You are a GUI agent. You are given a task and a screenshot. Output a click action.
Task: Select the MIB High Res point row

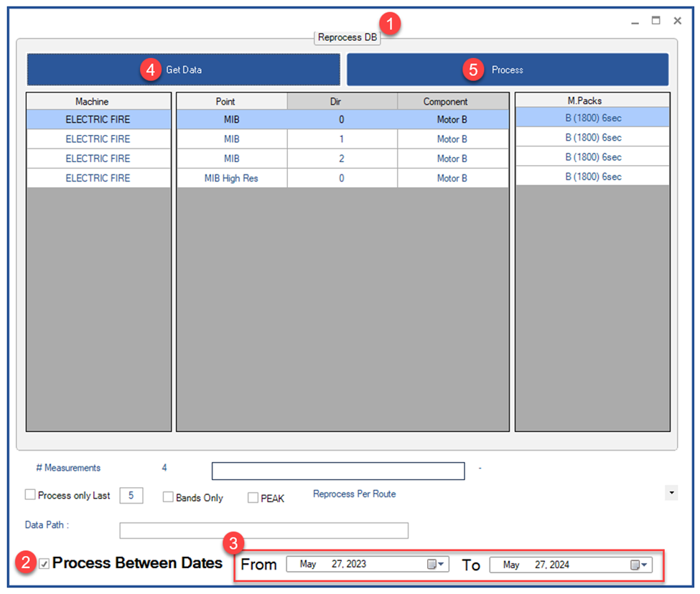(232, 179)
